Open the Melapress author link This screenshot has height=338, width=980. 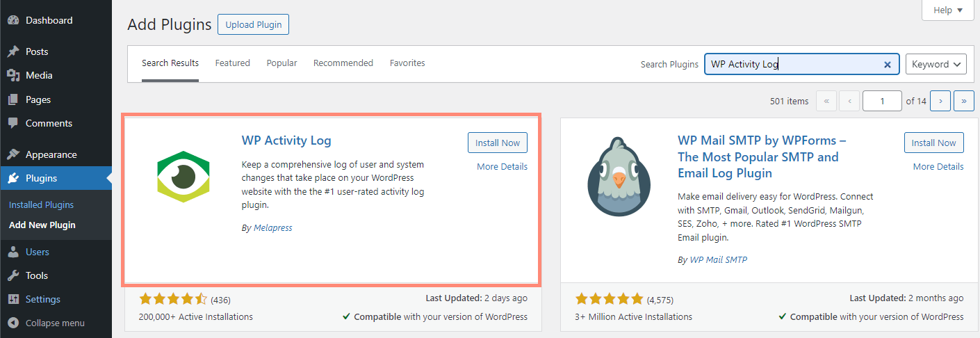tap(272, 227)
